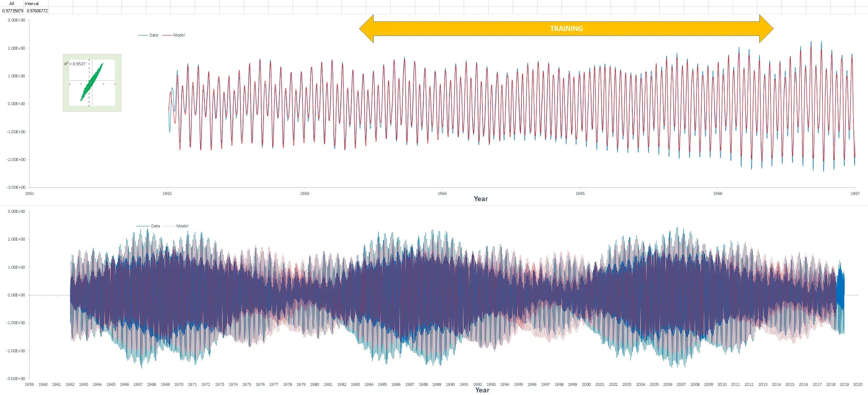Click the 1990 label on bottom chart axis
Viewport: 868px width, 395px height.
450,384
